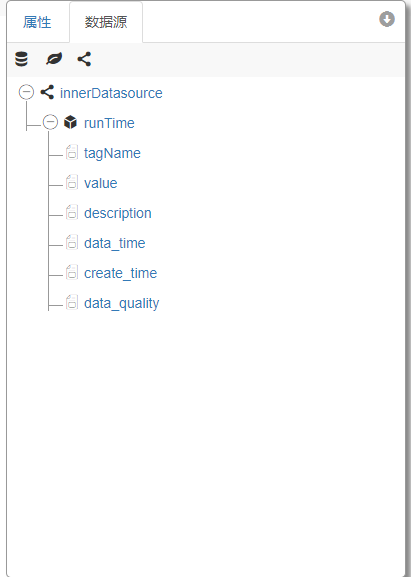Viewport: 411px width, 577px height.
Task: Click the cube icon beside runTime
Action: click(70, 122)
